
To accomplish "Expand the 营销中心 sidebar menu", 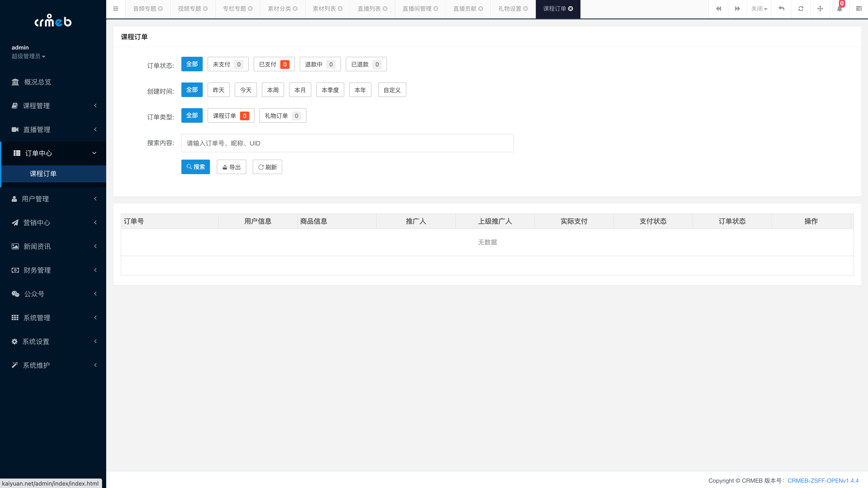I will click(x=53, y=223).
